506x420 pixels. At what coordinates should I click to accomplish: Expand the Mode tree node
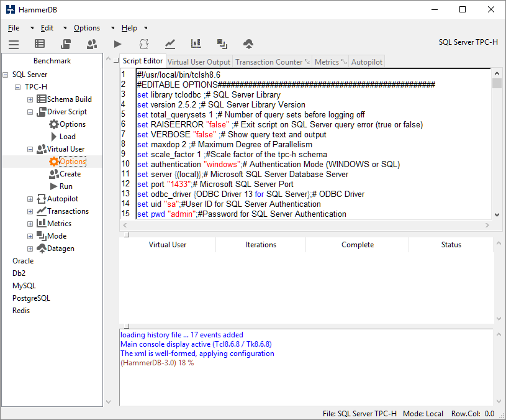pos(30,236)
